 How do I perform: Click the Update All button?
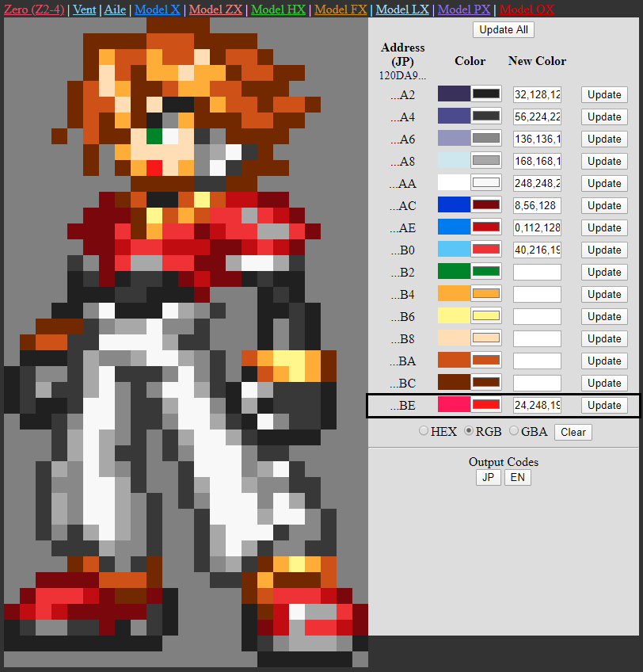click(x=504, y=29)
